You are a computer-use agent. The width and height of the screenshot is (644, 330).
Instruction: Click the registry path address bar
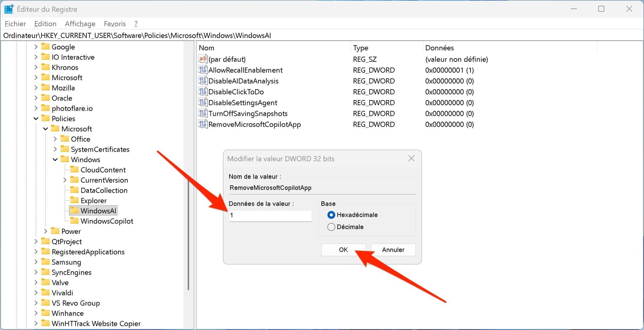322,35
